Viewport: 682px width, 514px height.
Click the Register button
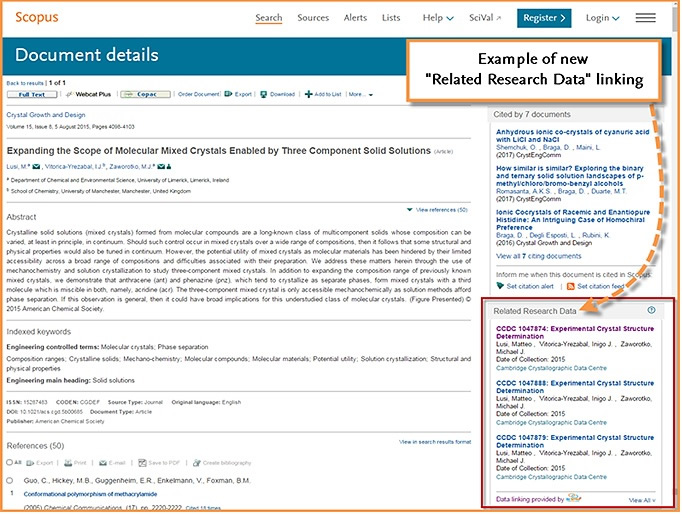544,18
